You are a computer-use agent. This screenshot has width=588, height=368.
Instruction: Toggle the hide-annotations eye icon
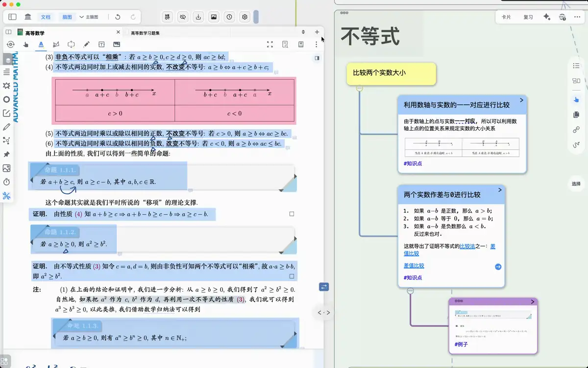183,17
